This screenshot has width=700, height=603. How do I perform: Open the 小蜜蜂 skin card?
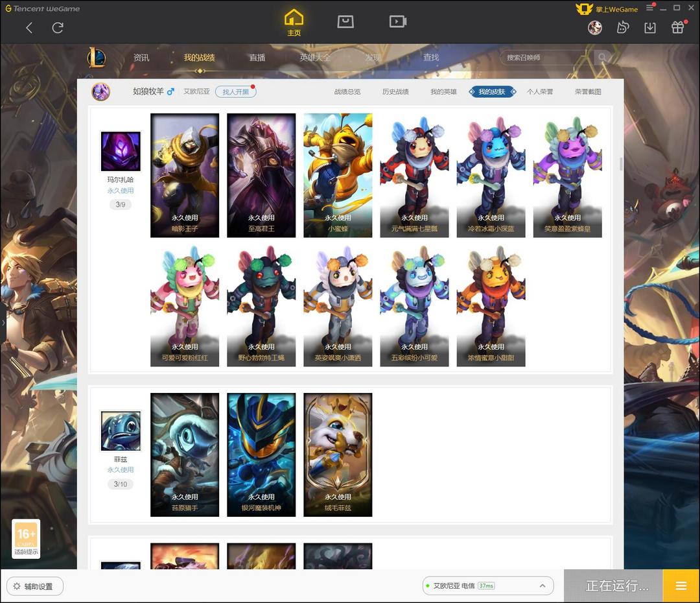tap(338, 175)
